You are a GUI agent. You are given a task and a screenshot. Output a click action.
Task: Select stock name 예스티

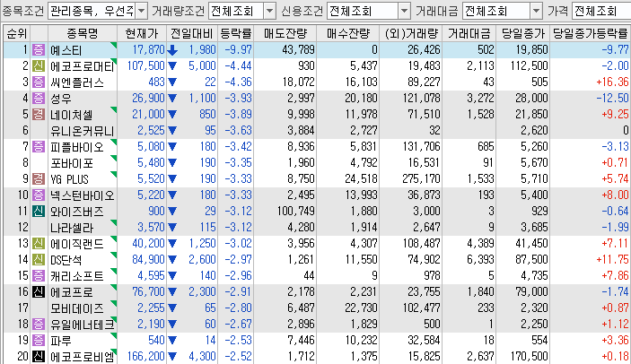(66, 50)
